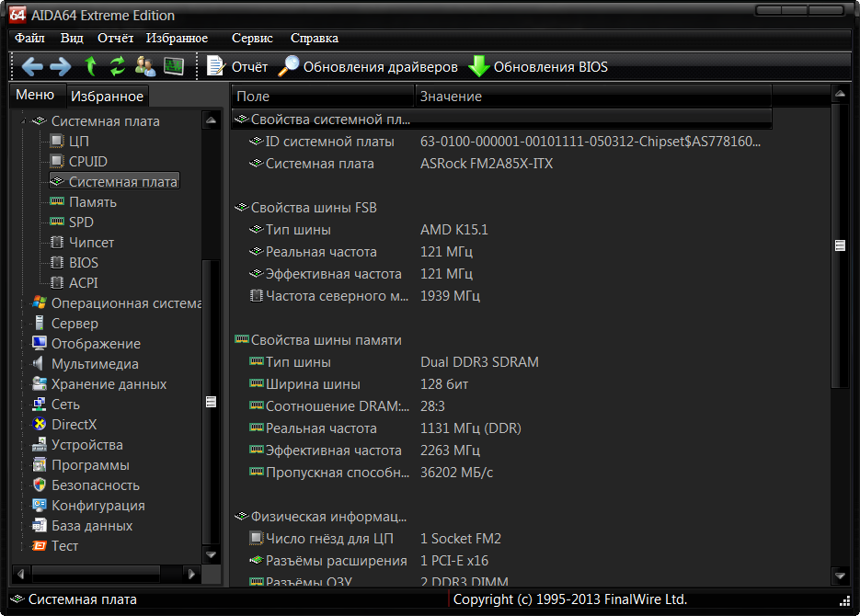
Task: Click tree horizontal scrollbar right arrow
Action: (x=191, y=574)
